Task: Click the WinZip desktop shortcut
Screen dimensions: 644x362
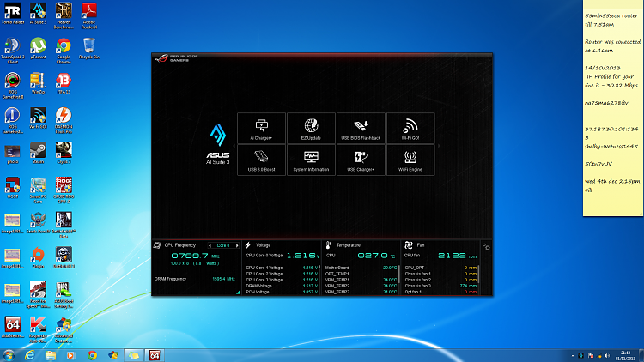Action: tap(38, 83)
